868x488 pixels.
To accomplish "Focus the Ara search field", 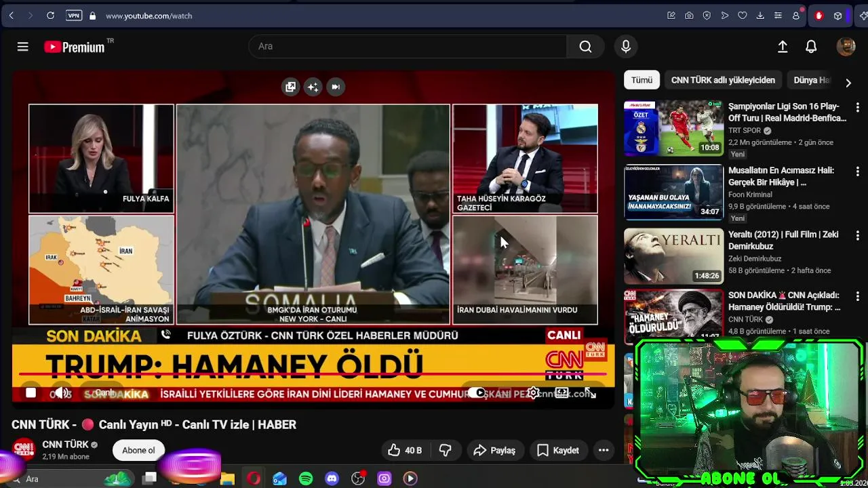I will click(x=408, y=46).
